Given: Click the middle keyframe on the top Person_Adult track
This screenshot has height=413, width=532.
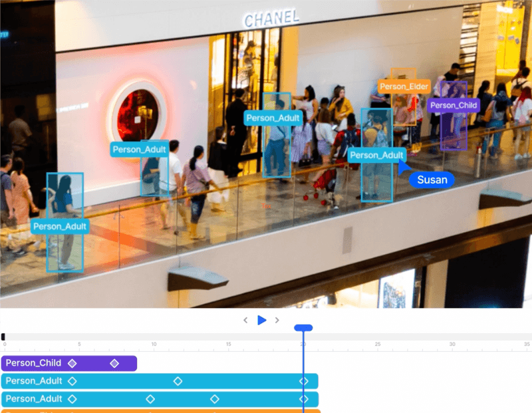Looking at the screenshot, I should (178, 381).
